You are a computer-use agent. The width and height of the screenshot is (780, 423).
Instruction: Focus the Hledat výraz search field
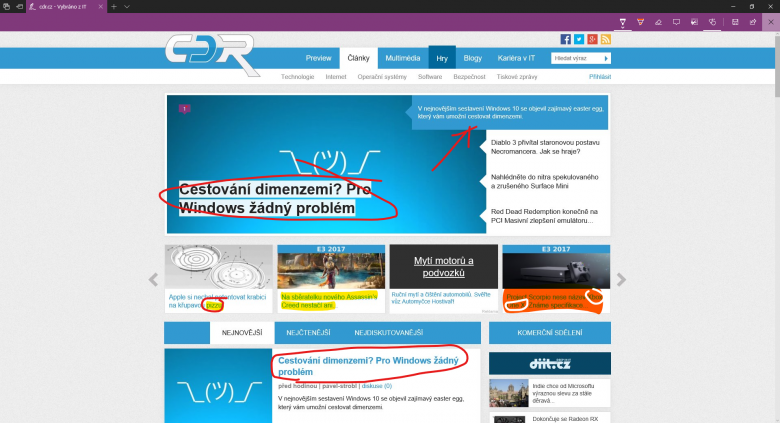tap(577, 58)
